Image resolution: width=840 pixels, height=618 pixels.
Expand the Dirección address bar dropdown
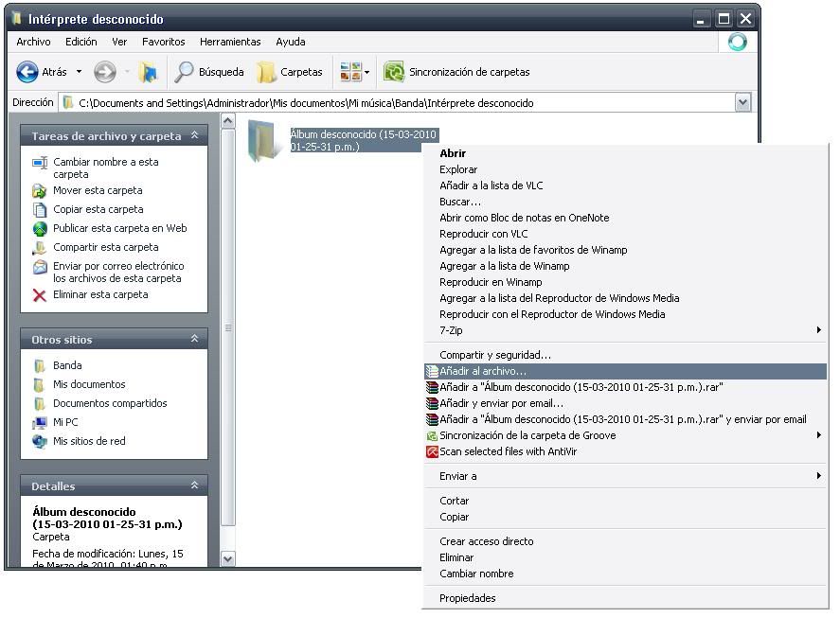(x=742, y=103)
